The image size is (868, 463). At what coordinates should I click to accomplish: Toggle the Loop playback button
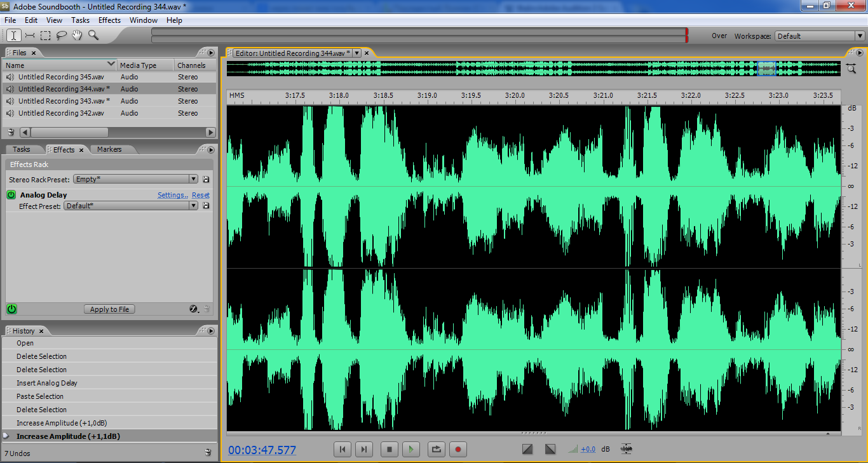point(436,449)
